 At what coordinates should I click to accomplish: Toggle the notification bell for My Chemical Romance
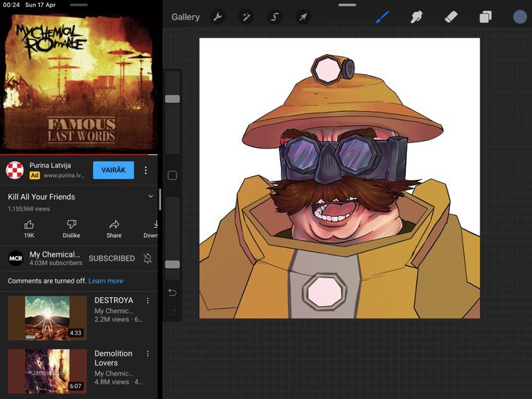148,258
